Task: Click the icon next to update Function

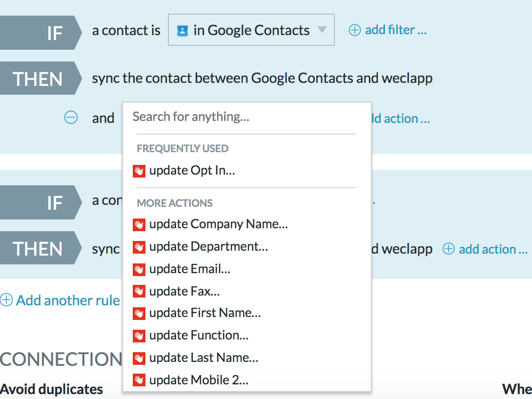Action: tap(139, 336)
